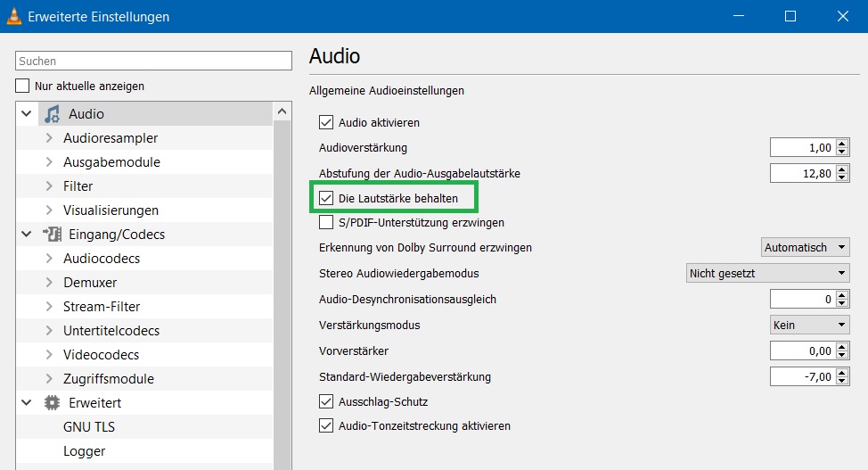Image resolution: width=868 pixels, height=470 pixels.
Task: Click the Audioverstärkung value field
Action: [x=803, y=147]
